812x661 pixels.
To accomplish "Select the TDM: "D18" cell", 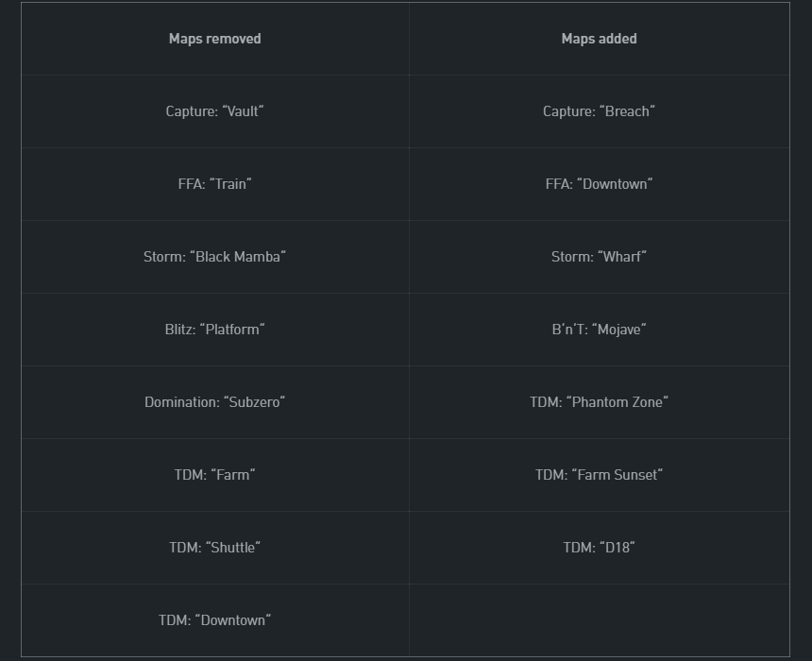I will coord(599,548).
